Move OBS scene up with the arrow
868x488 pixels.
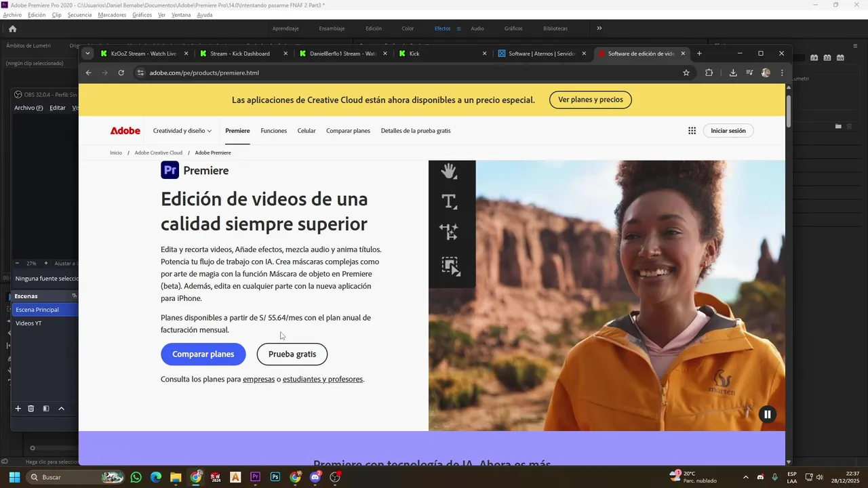click(61, 408)
